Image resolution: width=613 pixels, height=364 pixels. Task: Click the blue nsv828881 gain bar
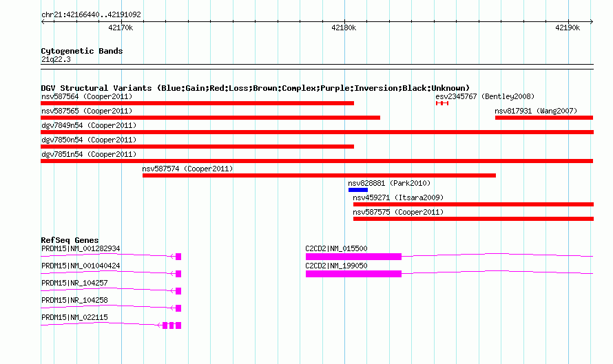pos(358,190)
